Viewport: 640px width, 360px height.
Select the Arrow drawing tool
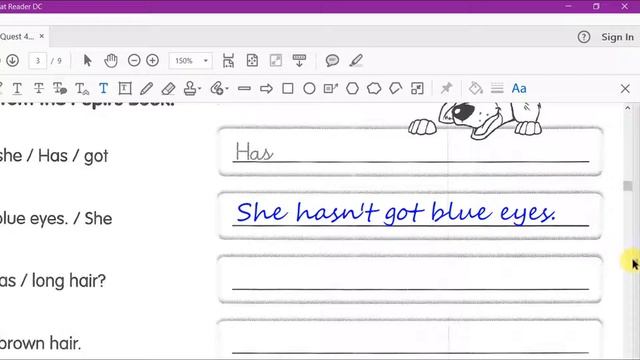pyautogui.click(x=266, y=89)
